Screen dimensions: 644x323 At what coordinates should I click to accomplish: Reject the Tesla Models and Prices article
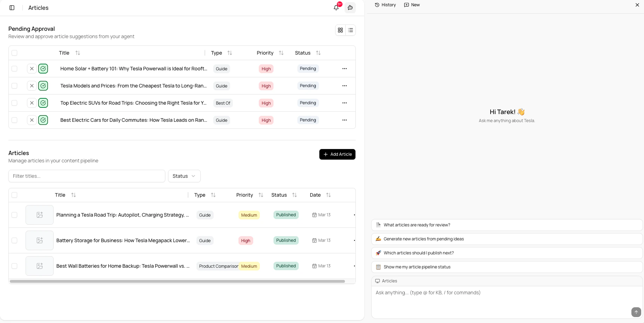[32, 86]
